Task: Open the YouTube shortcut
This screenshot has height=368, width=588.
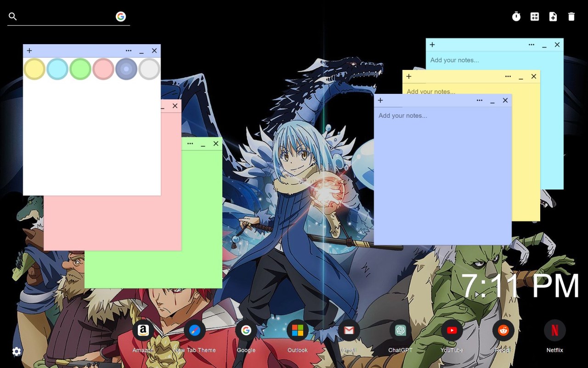Action: (x=452, y=330)
